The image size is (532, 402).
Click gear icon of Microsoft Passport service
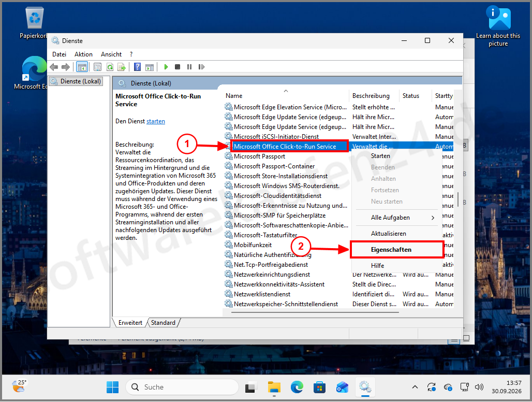tap(229, 156)
